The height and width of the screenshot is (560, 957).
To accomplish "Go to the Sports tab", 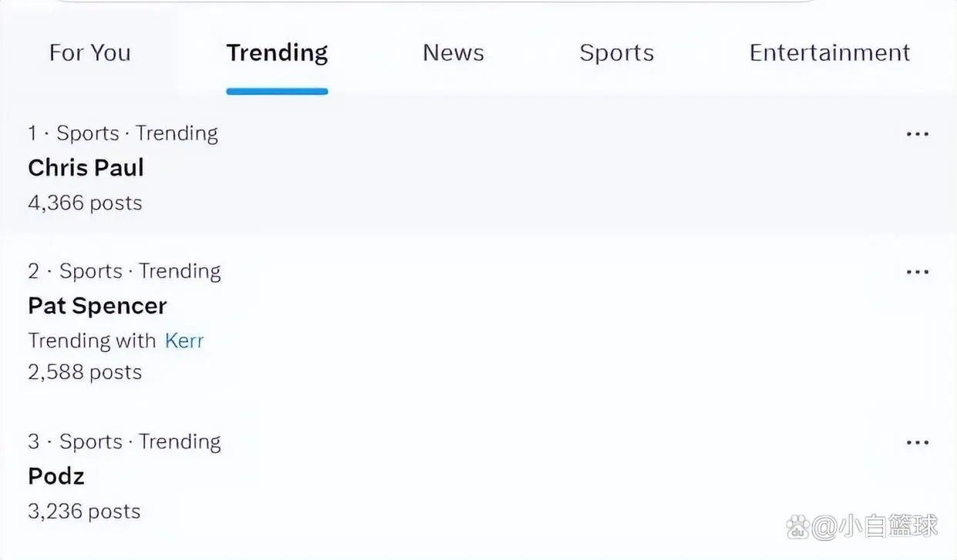I will point(616,53).
